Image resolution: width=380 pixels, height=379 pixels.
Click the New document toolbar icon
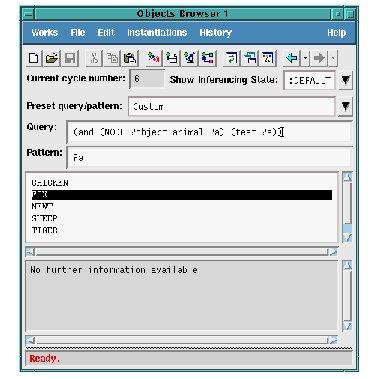click(34, 58)
